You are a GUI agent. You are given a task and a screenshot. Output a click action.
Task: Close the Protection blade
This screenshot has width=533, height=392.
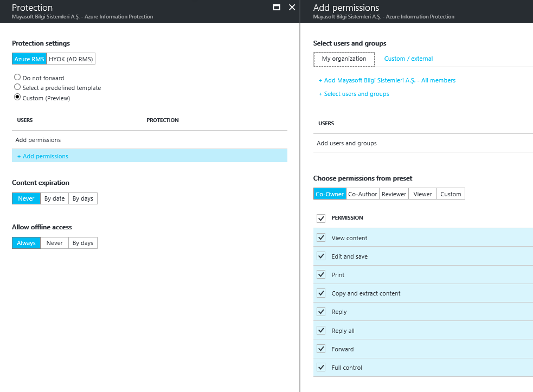[292, 7]
